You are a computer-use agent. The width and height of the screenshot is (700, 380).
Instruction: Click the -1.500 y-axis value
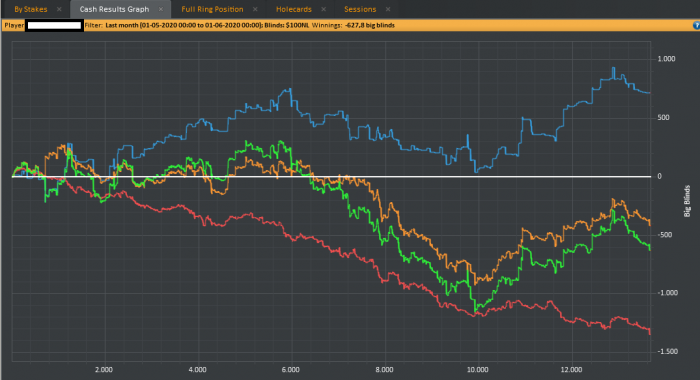(x=667, y=352)
